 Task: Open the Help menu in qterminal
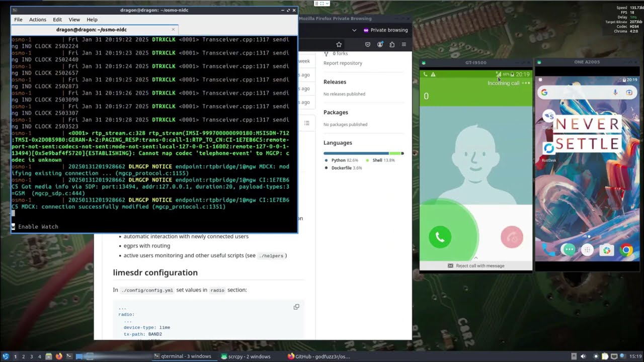(92, 20)
